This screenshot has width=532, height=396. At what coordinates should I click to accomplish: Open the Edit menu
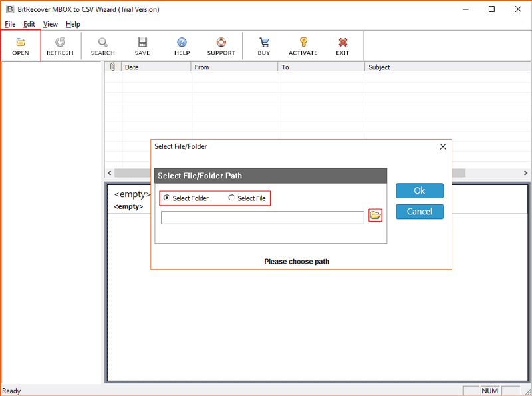[29, 24]
